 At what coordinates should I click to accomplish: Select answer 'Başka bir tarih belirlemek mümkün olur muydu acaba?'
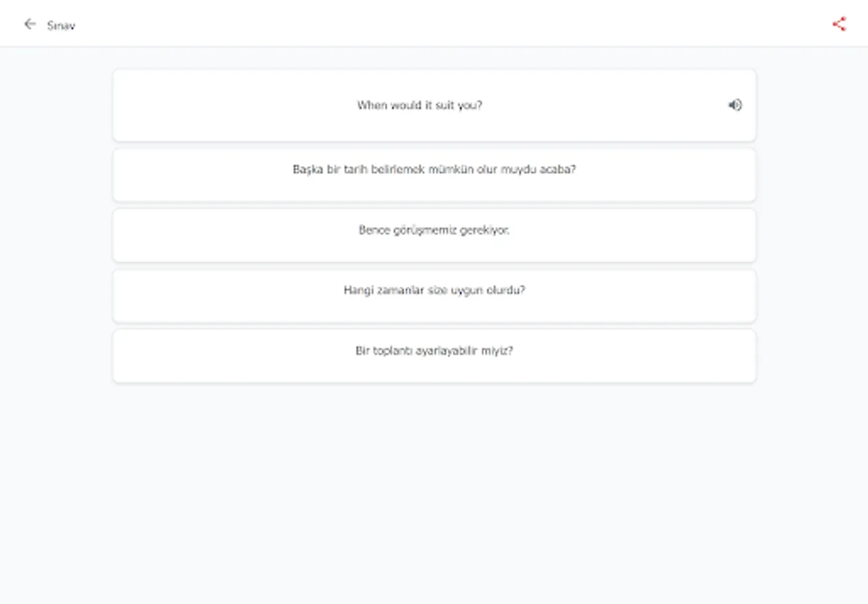tap(434, 174)
